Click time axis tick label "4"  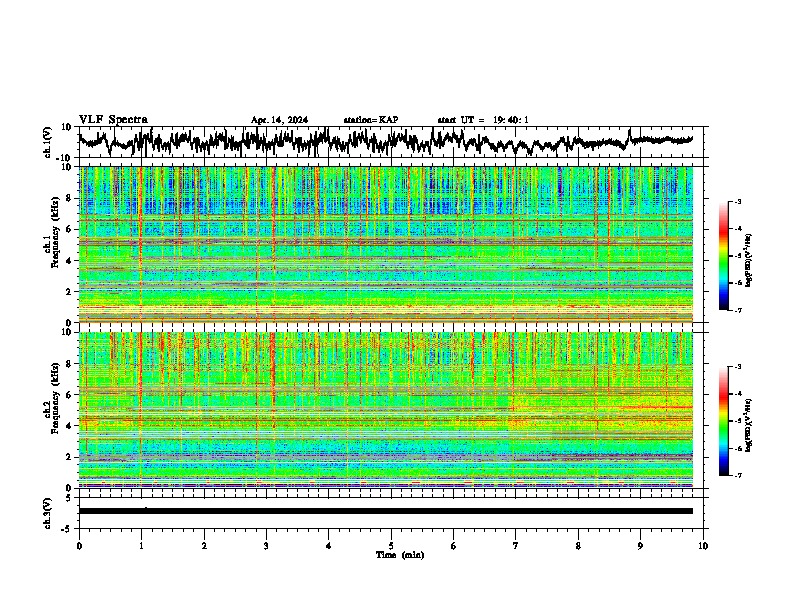[329, 546]
